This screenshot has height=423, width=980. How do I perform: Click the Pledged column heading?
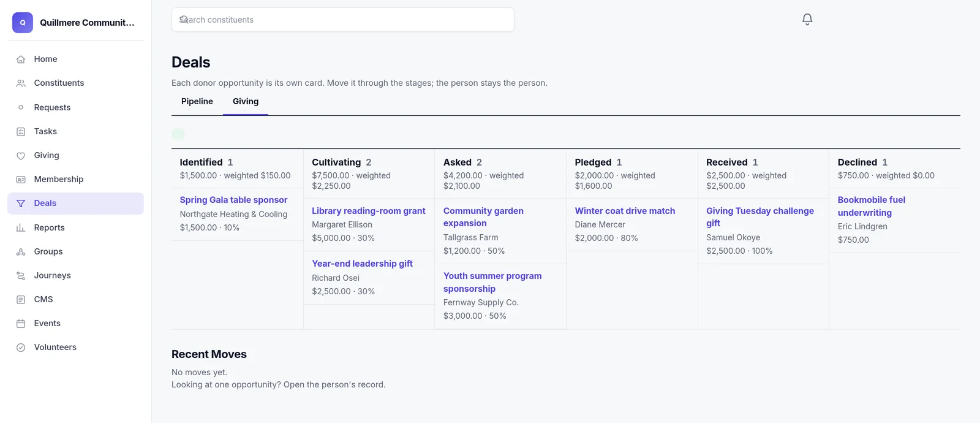pyautogui.click(x=593, y=162)
